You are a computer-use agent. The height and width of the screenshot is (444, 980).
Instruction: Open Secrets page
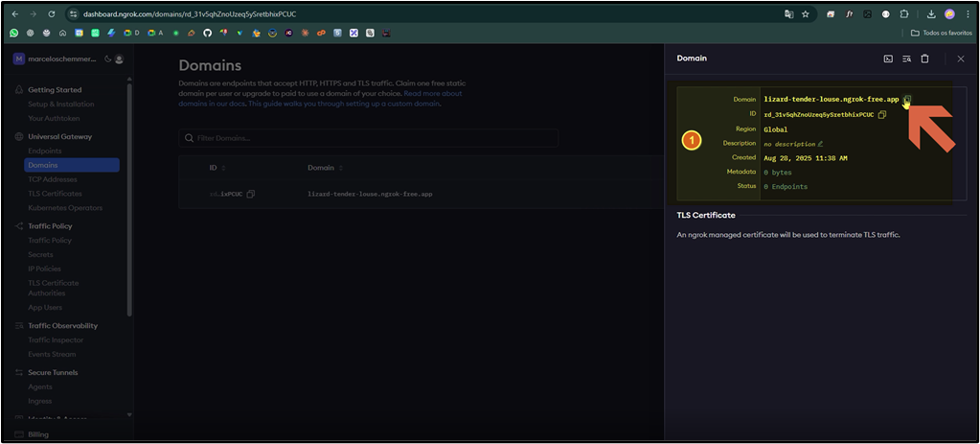(x=40, y=254)
